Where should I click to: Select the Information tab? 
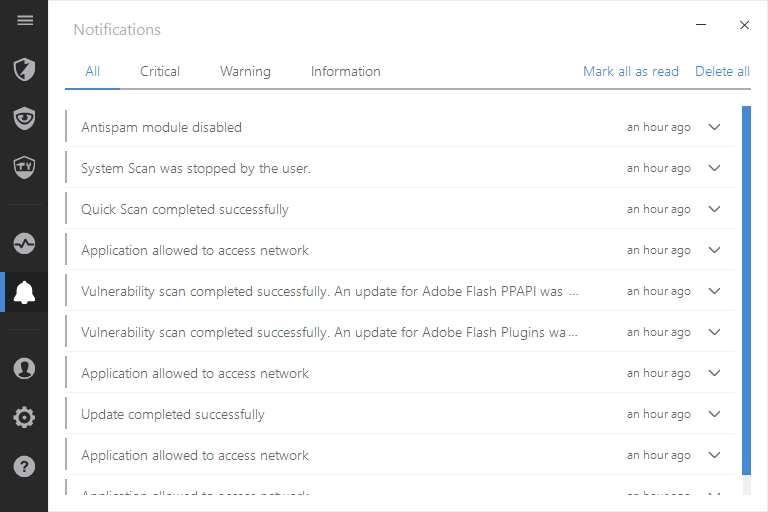click(345, 71)
